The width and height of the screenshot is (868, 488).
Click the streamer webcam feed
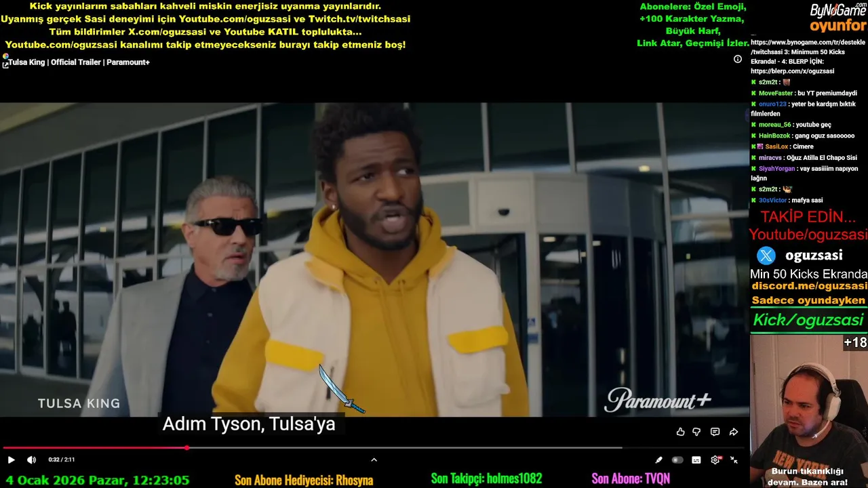[808, 411]
